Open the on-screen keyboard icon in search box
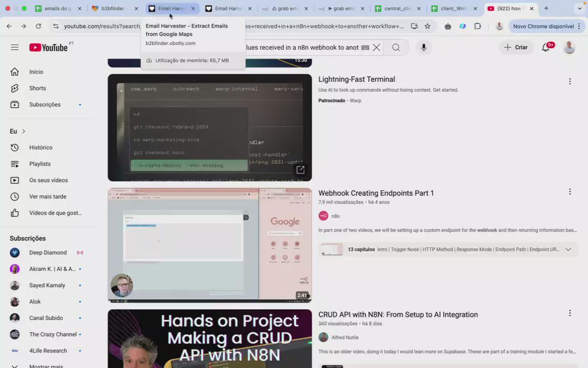588x368 pixels. [x=365, y=48]
